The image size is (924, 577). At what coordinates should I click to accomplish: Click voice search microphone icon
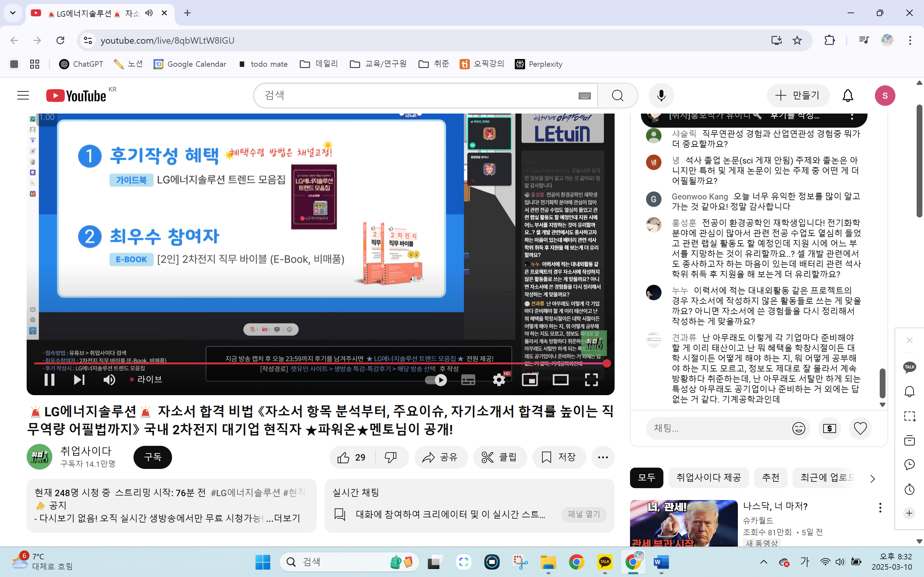[661, 95]
